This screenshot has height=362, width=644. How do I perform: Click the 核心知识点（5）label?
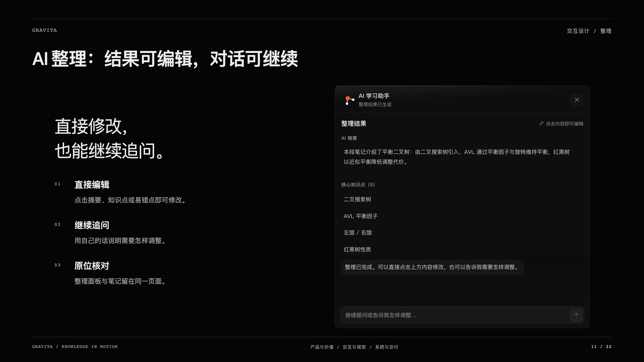(x=358, y=185)
